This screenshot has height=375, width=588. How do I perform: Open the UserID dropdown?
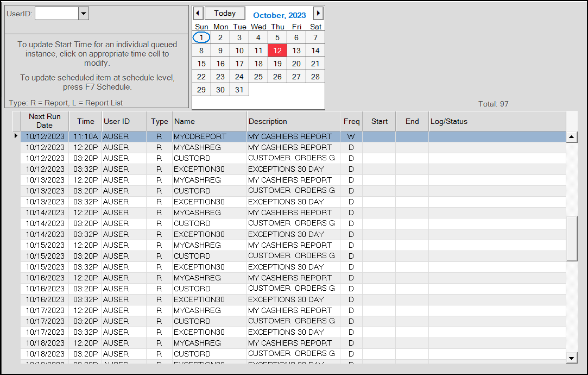(x=83, y=12)
